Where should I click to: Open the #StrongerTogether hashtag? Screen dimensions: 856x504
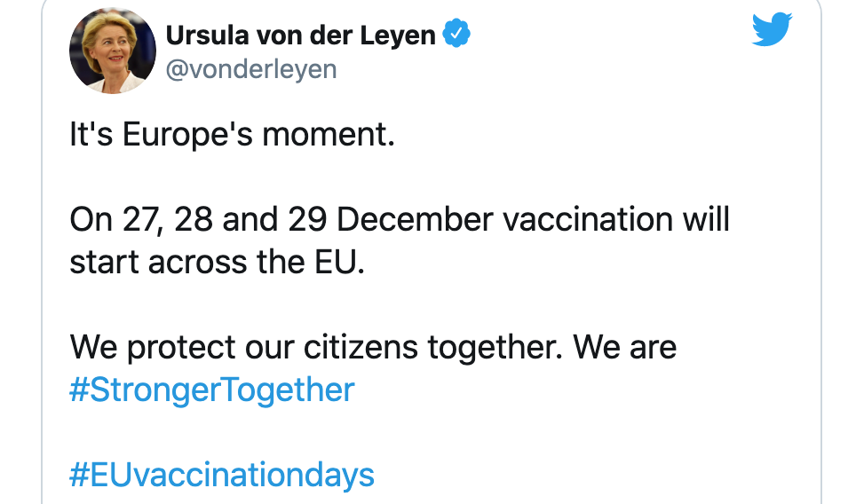click(212, 390)
